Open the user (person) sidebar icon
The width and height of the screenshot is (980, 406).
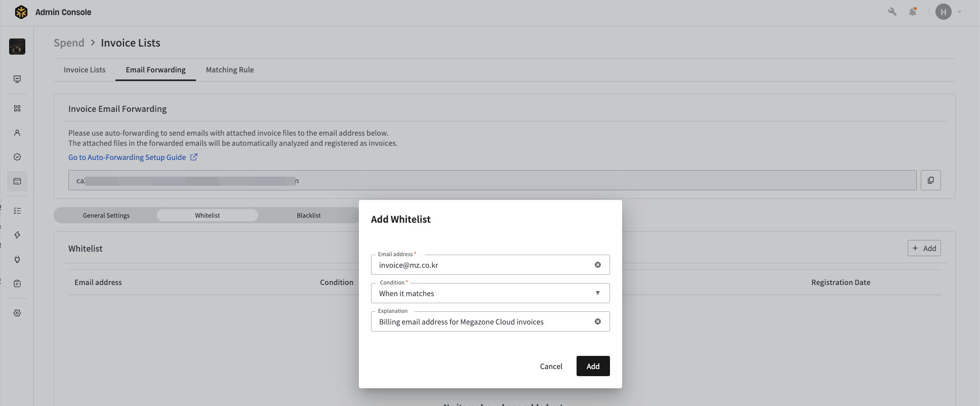coord(17,133)
